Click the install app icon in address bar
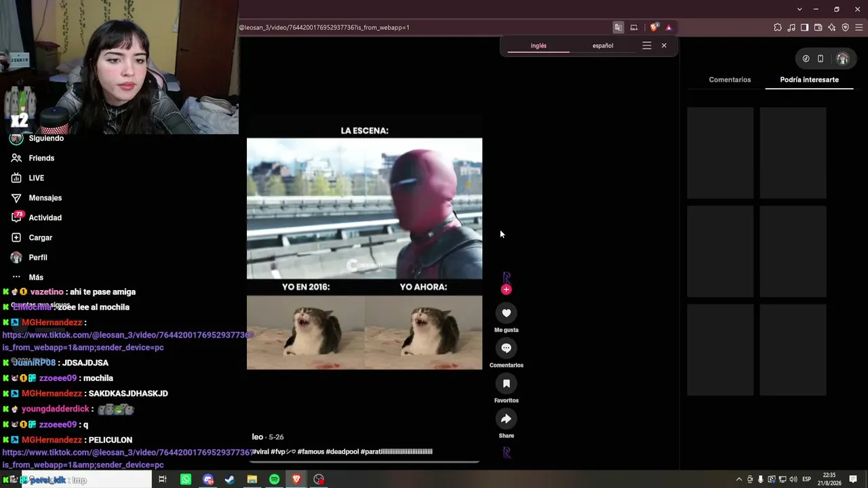The width and height of the screenshot is (868, 488). point(634,28)
